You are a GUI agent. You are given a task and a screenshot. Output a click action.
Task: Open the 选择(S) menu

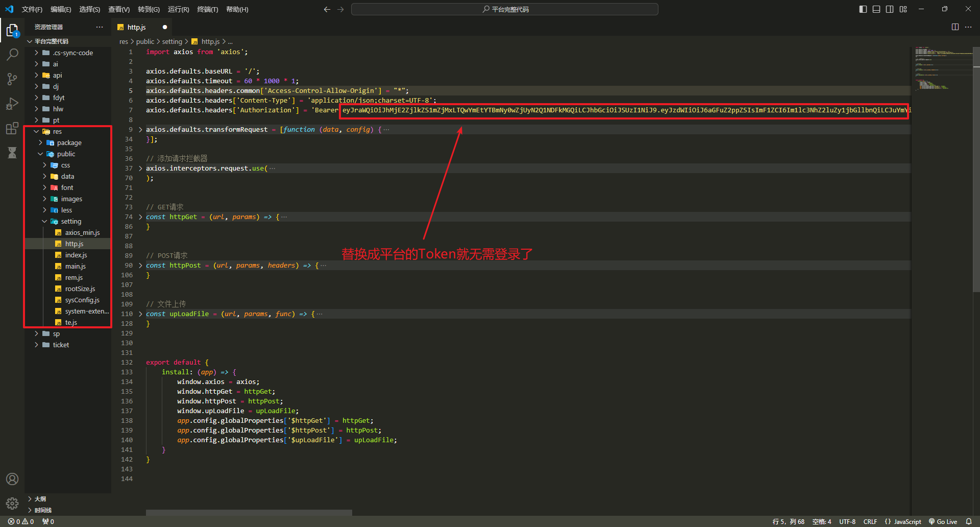coord(90,9)
